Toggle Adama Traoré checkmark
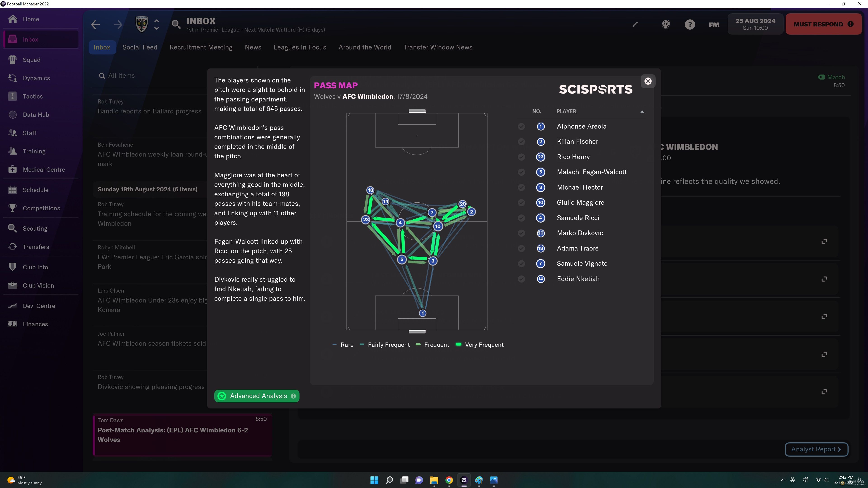868x488 pixels. pyautogui.click(x=521, y=248)
